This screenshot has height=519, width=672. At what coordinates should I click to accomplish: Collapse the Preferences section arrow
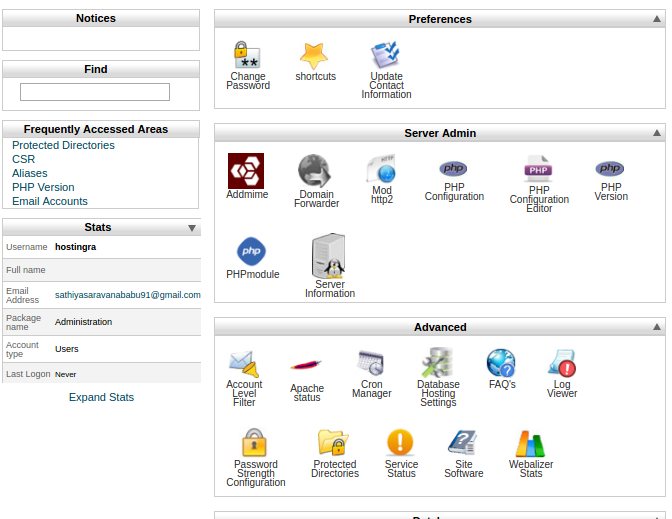(x=657, y=19)
